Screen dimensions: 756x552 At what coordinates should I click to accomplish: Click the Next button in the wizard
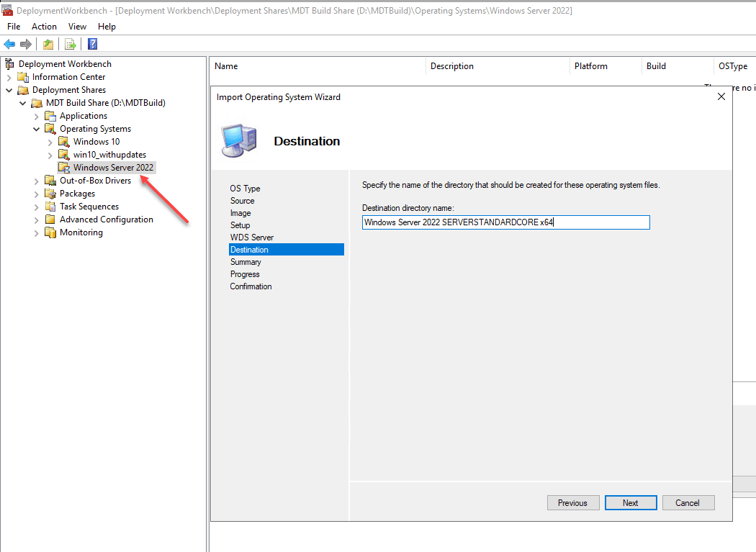pyautogui.click(x=630, y=503)
